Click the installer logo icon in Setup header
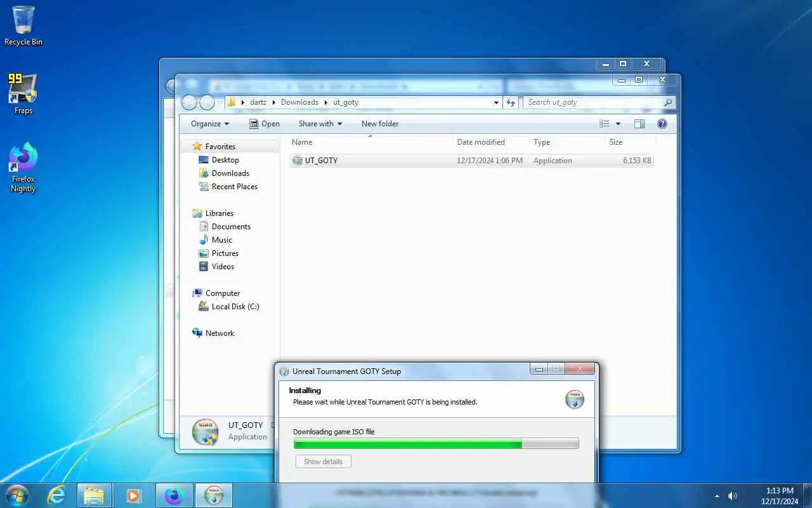This screenshot has width=812, height=508. pyautogui.click(x=575, y=399)
